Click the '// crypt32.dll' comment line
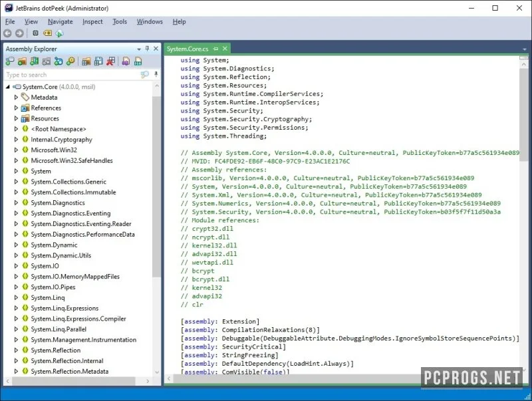 point(207,229)
